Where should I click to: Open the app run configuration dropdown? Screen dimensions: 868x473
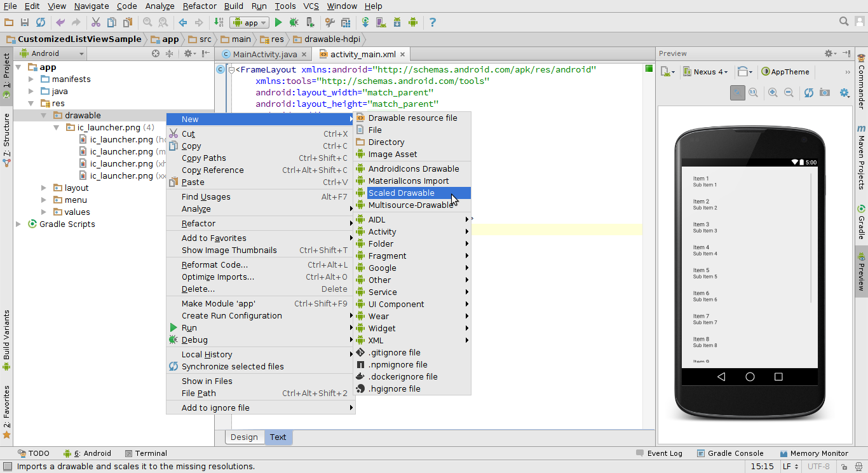point(250,22)
